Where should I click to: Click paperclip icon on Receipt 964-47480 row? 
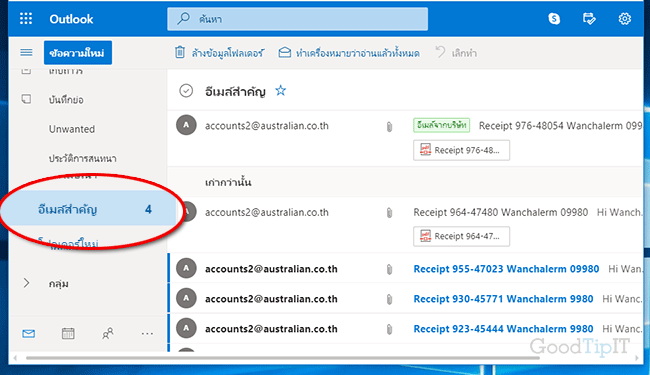[389, 213]
